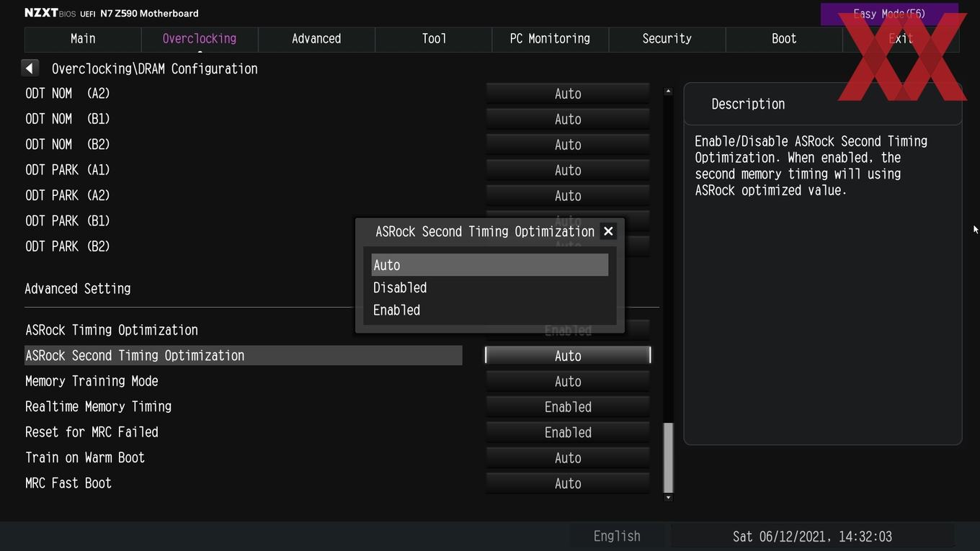Open the Boot tab
Screen dimensions: 980x551
point(784,39)
